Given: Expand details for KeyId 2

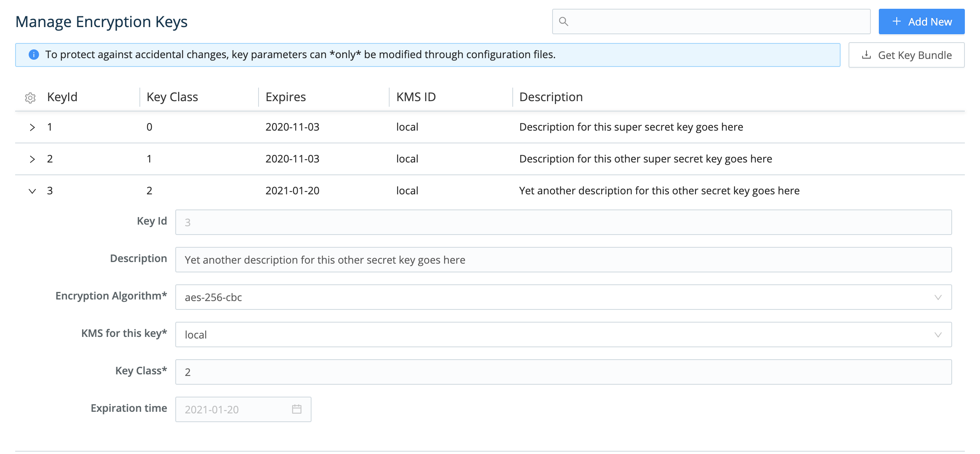Looking at the screenshot, I should (x=32, y=159).
